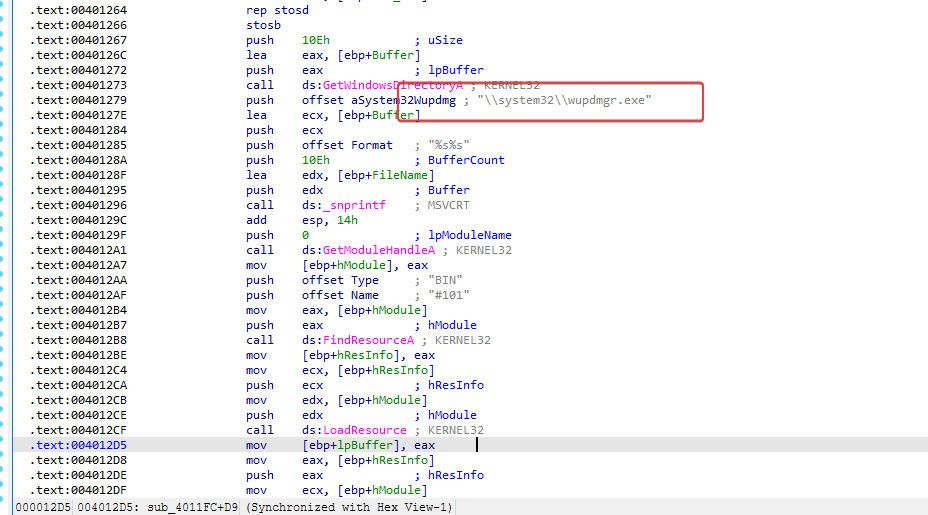The height and width of the screenshot is (515, 928).
Task: Click the GetWindowsDirectoryA call reference
Action: [x=393, y=85]
